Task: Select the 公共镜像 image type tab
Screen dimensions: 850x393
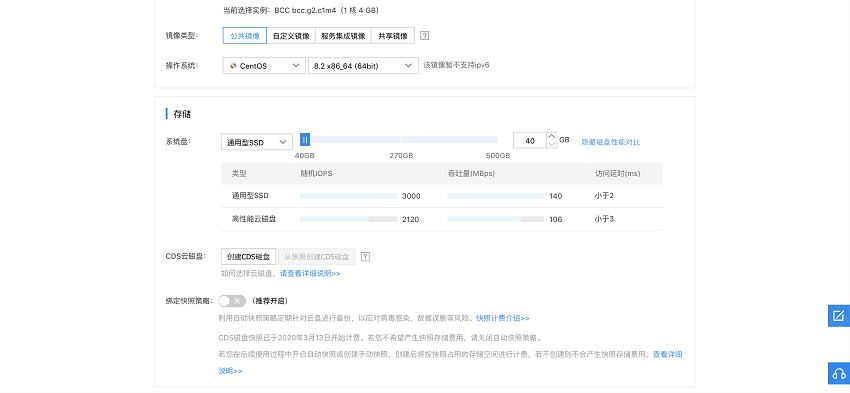Action: coord(245,36)
